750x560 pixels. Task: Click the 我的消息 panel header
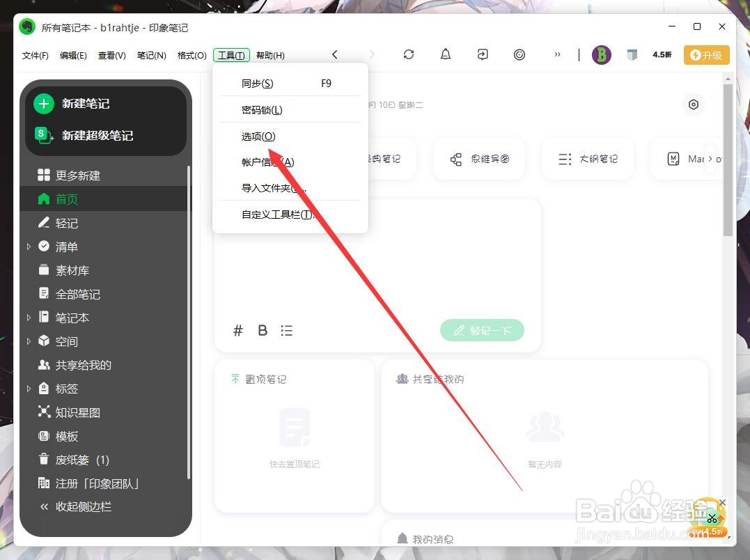[425, 539]
